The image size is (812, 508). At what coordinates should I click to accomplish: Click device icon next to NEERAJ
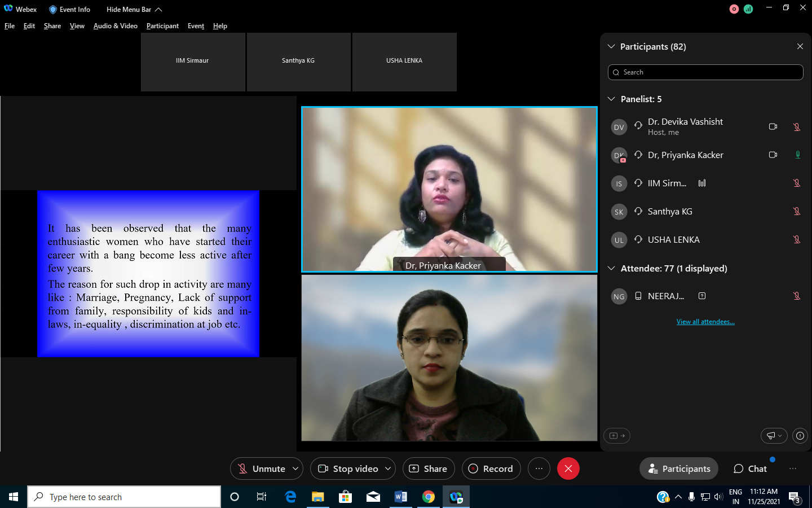(x=638, y=296)
